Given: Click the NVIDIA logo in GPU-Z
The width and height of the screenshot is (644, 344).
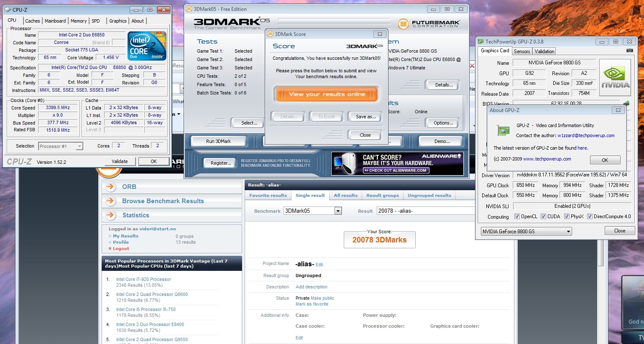Looking at the screenshot, I should pos(615,78).
